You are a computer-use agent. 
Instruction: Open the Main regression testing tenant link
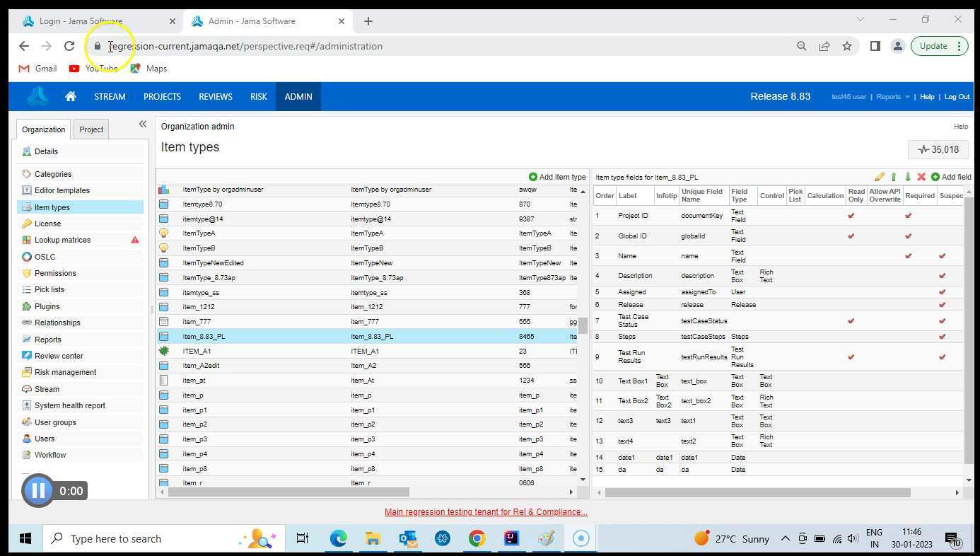click(x=485, y=511)
